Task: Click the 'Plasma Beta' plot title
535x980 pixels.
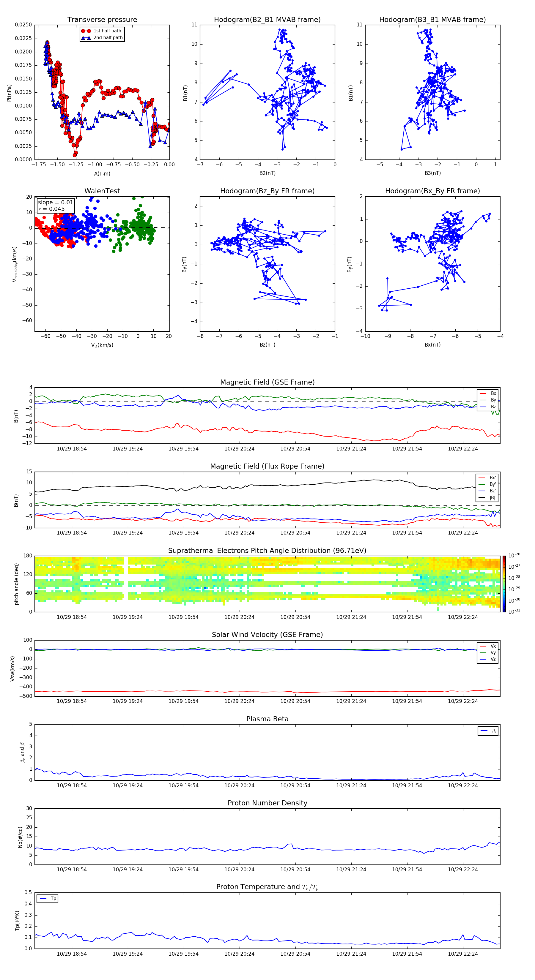Action: click(267, 719)
